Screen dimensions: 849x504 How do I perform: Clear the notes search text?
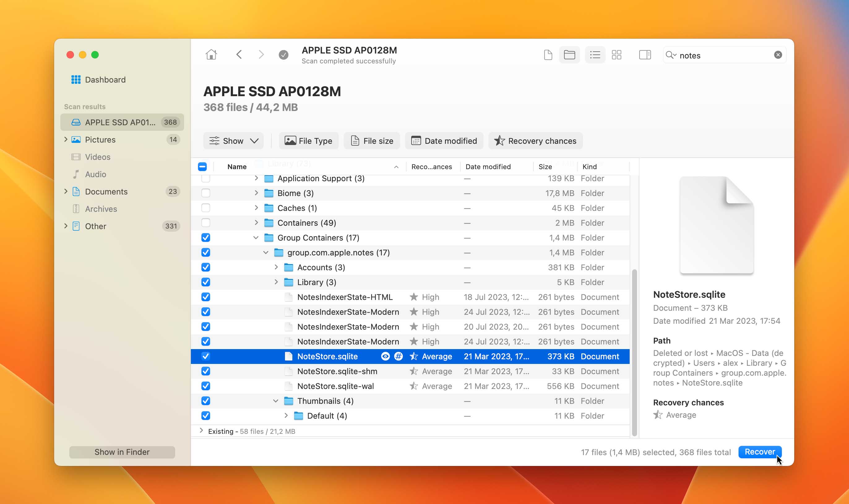(x=778, y=55)
